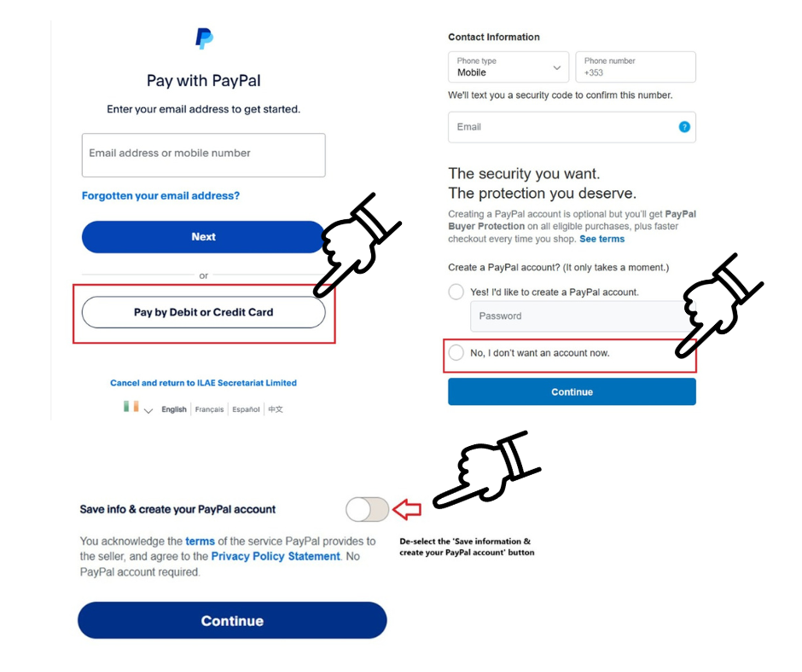Expand the country flag language chevron

tap(148, 410)
